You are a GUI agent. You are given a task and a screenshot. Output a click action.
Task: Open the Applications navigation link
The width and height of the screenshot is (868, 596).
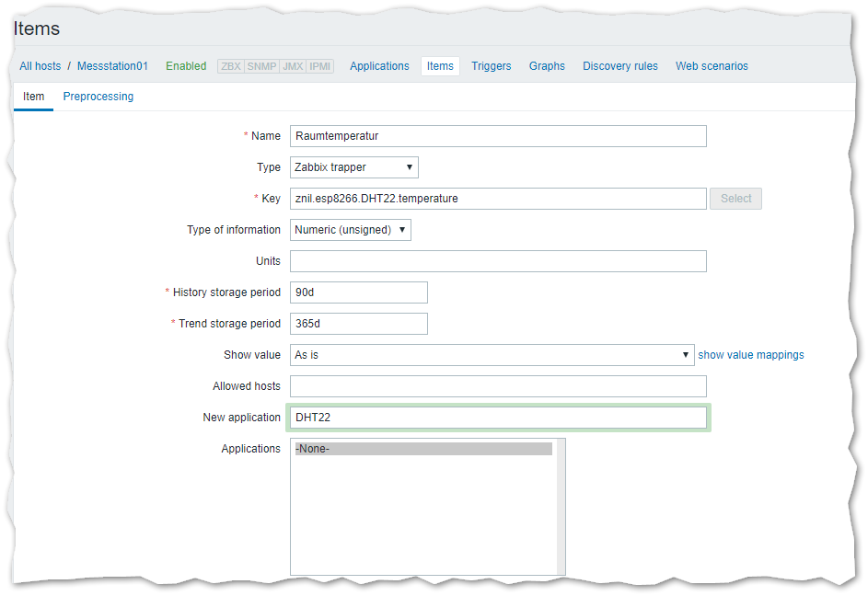[379, 66]
